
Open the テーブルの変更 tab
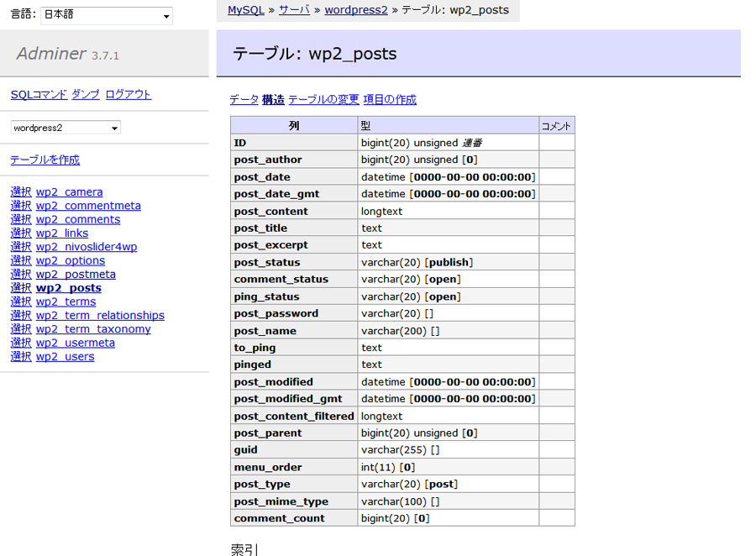coord(323,99)
